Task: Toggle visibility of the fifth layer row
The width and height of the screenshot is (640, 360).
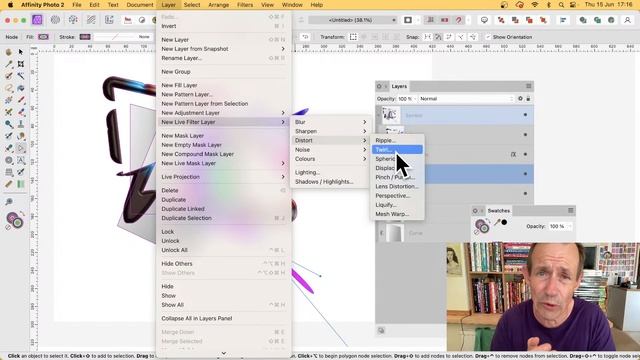Action: pyautogui.click(x=525, y=193)
